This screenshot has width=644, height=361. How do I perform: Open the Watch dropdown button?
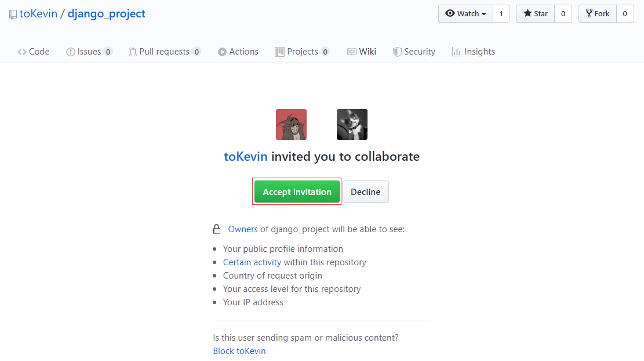(465, 13)
